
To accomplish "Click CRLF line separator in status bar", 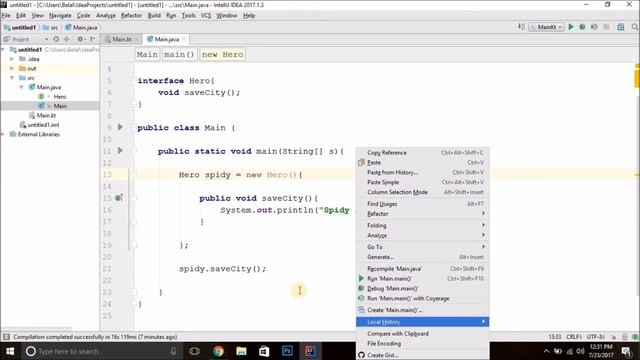I will tap(574, 337).
